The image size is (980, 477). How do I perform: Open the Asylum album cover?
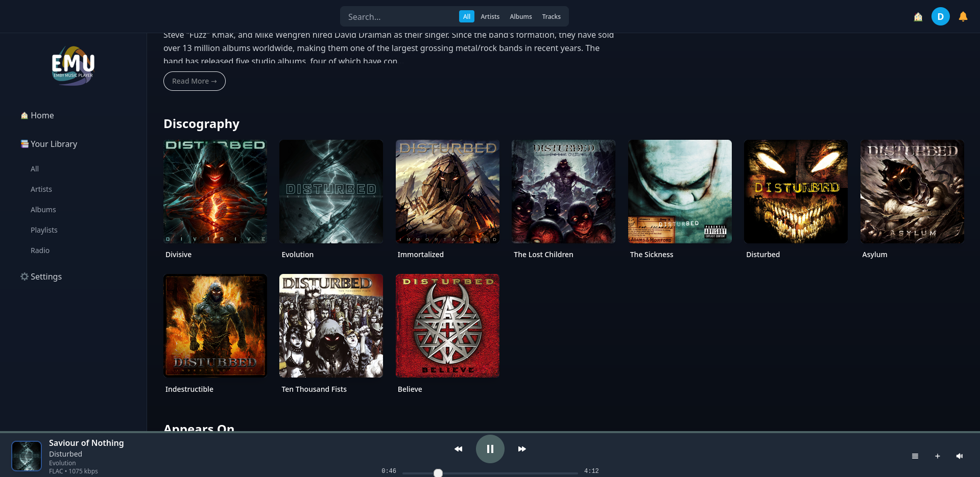(912, 191)
